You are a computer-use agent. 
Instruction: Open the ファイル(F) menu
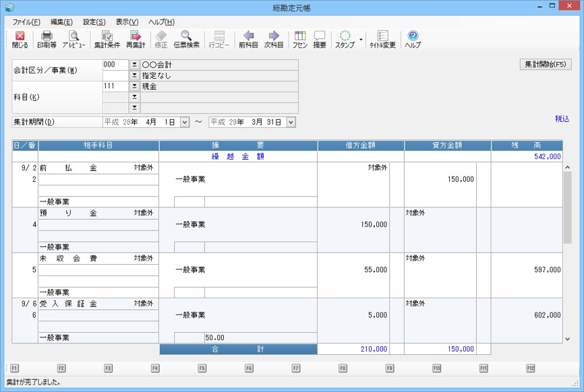coord(26,22)
